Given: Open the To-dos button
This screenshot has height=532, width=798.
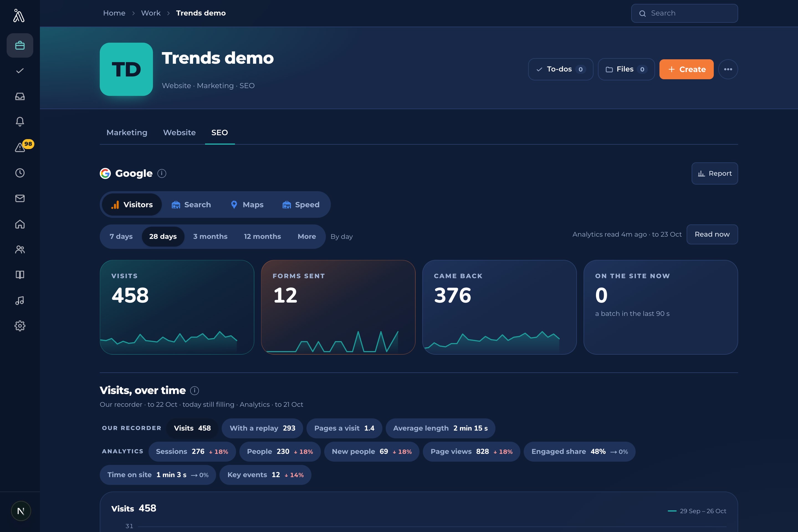Looking at the screenshot, I should 561,69.
